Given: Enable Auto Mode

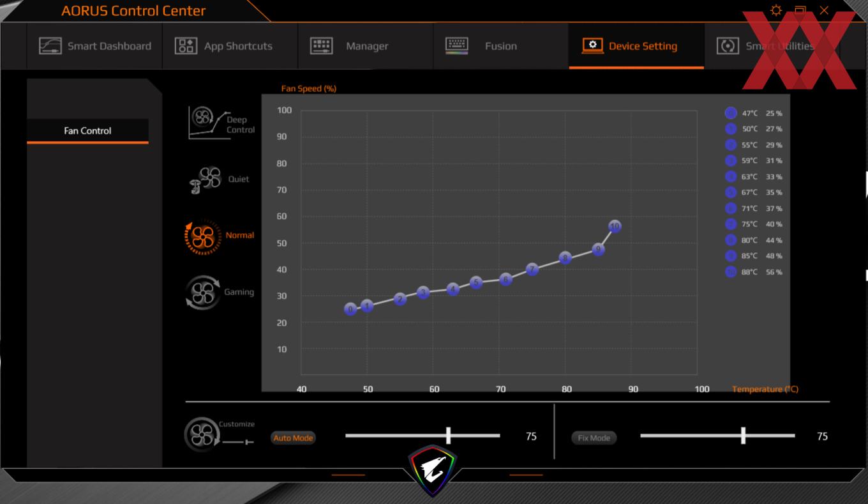Looking at the screenshot, I should [293, 438].
